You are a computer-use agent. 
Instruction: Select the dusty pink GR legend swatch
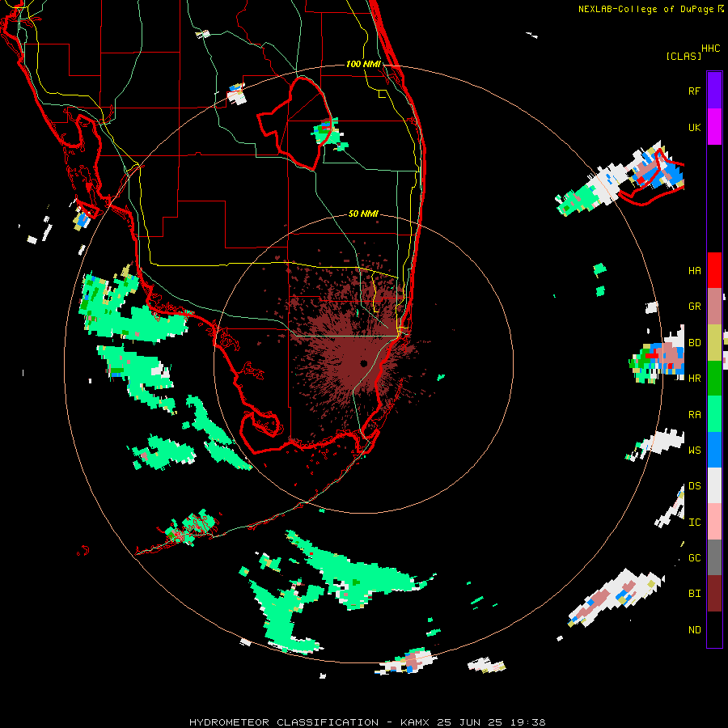714,307
